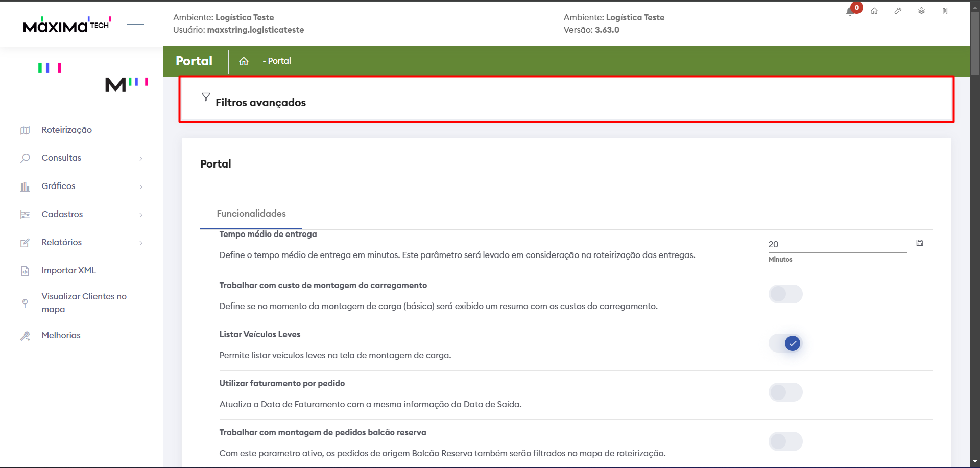This screenshot has width=980, height=468.
Task: Open the wrench tools icon
Action: pos(898,11)
